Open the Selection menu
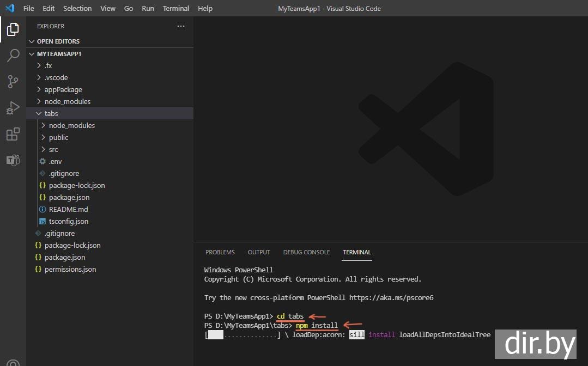This screenshot has width=588, height=366. click(77, 8)
